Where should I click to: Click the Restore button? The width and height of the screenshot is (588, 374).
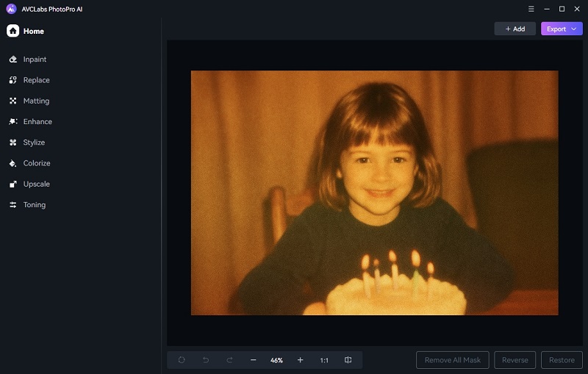click(x=562, y=360)
